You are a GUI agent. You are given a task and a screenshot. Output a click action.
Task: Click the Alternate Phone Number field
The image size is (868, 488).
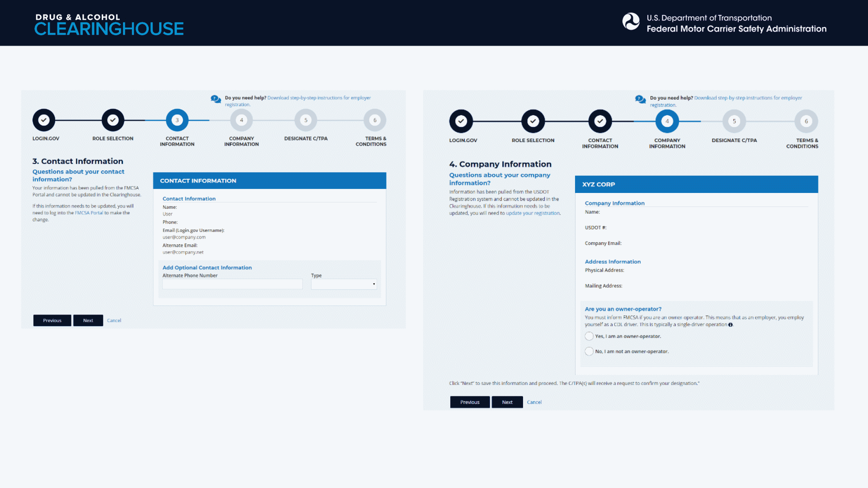pyautogui.click(x=232, y=284)
